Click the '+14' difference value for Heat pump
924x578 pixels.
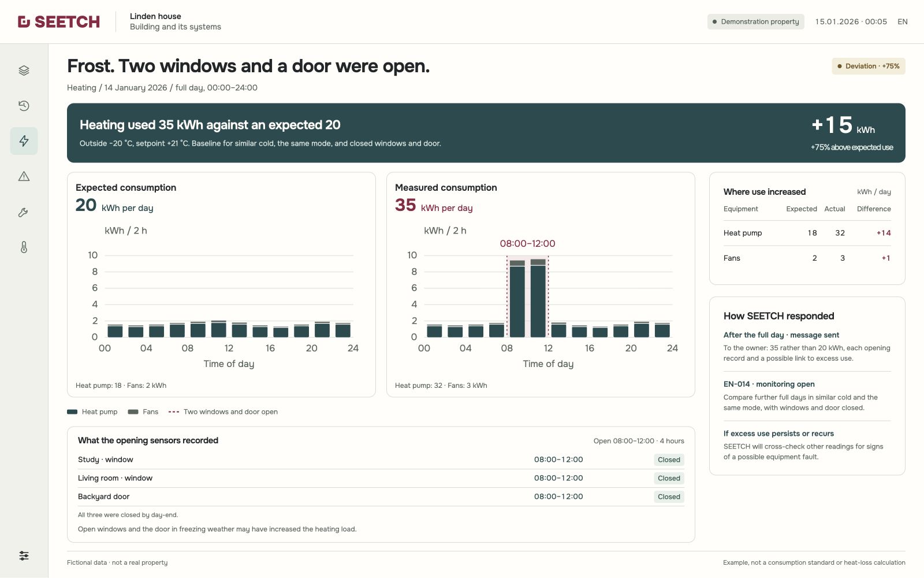click(x=884, y=233)
